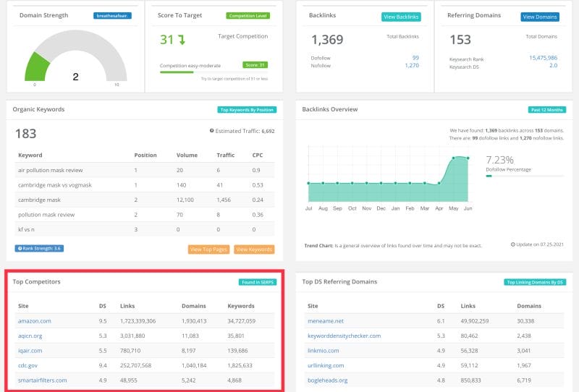Click the traffic value 1,456
Viewport: 579px width, 392px height.
click(224, 200)
